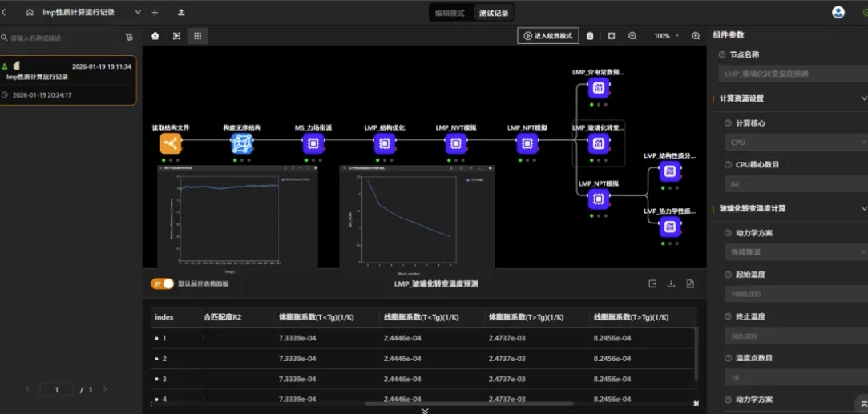The height and width of the screenshot is (414, 868).
Task: Click the download icon above results table
Action: 672,283
